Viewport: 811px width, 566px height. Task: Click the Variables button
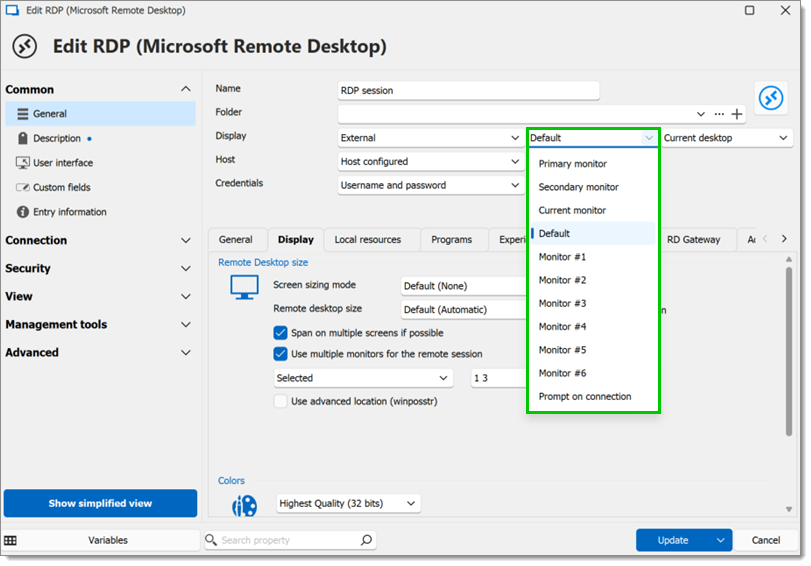[x=108, y=540]
